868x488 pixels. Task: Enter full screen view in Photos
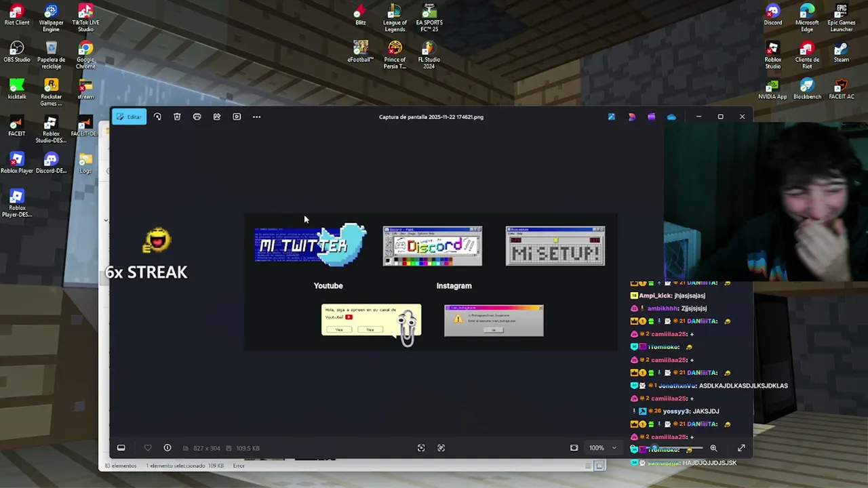(x=741, y=448)
